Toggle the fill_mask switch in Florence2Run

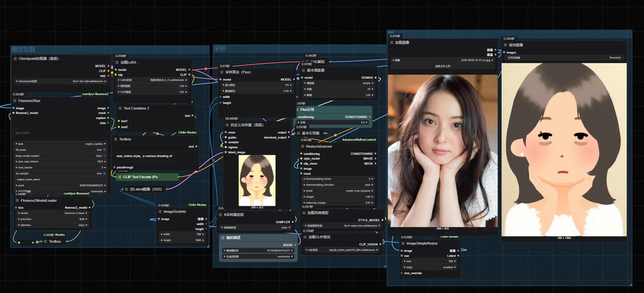click(x=105, y=150)
